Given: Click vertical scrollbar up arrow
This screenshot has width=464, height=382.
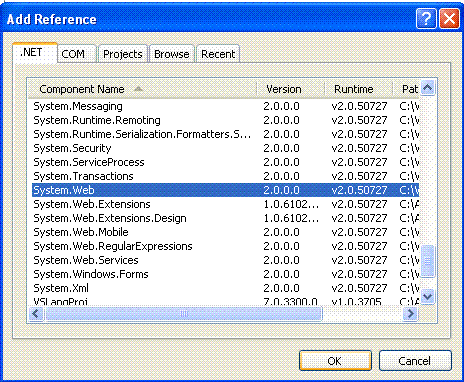Looking at the screenshot, I should coord(428,88).
